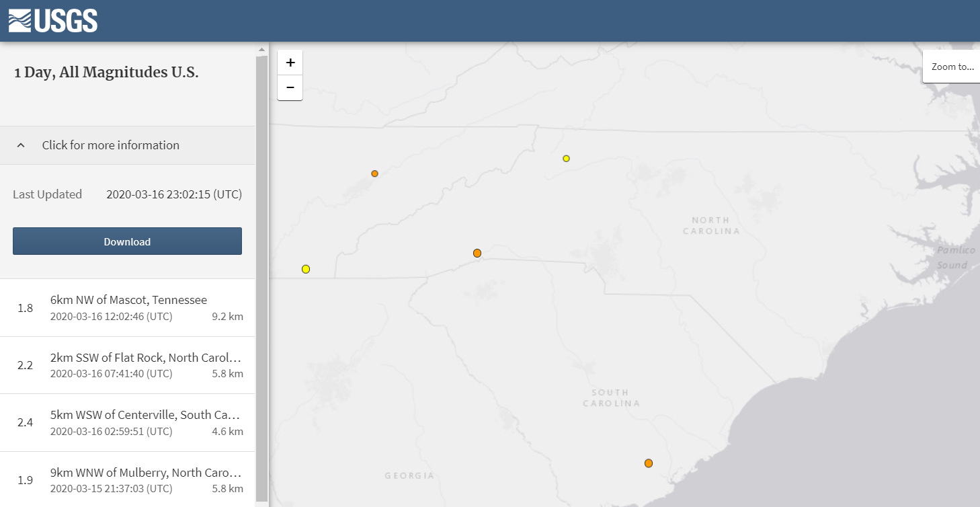Click the chevron beside 'Click for more information'
Screen dimensions: 980x507
coord(21,145)
